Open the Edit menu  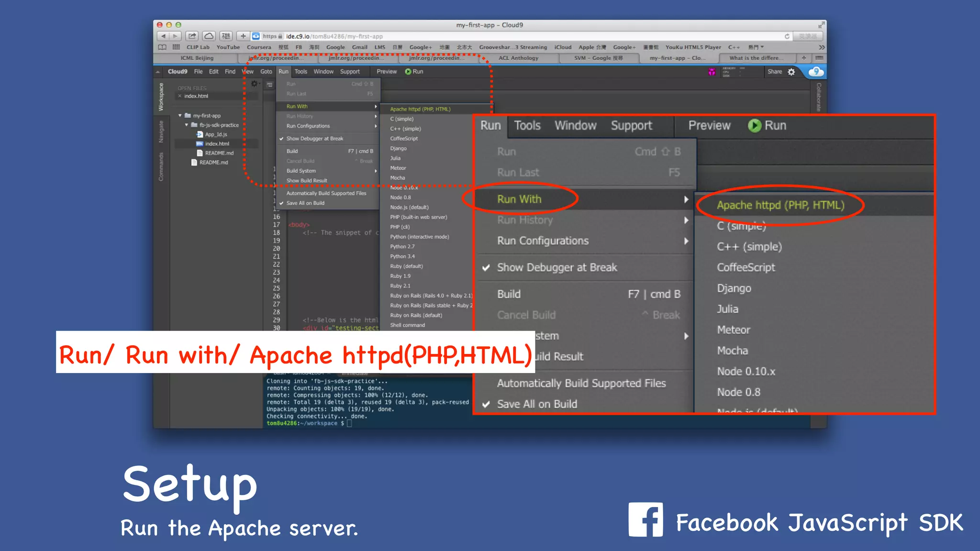(213, 72)
